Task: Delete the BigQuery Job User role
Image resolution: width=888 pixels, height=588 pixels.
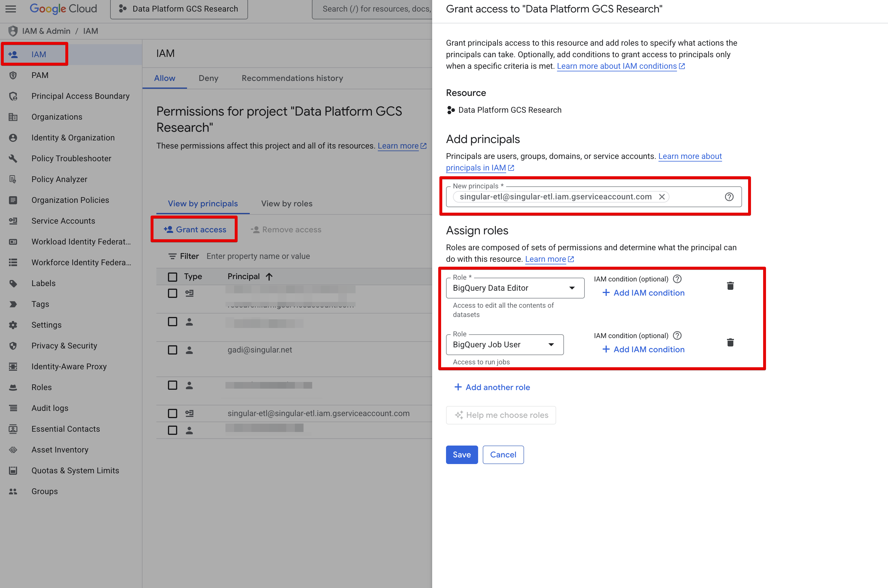Action: (730, 342)
